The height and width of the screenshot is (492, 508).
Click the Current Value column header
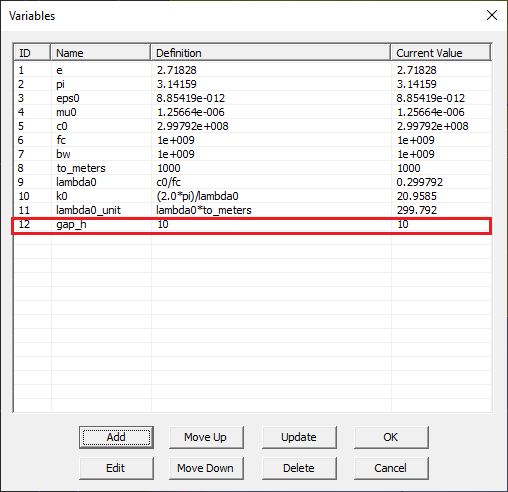[x=441, y=53]
